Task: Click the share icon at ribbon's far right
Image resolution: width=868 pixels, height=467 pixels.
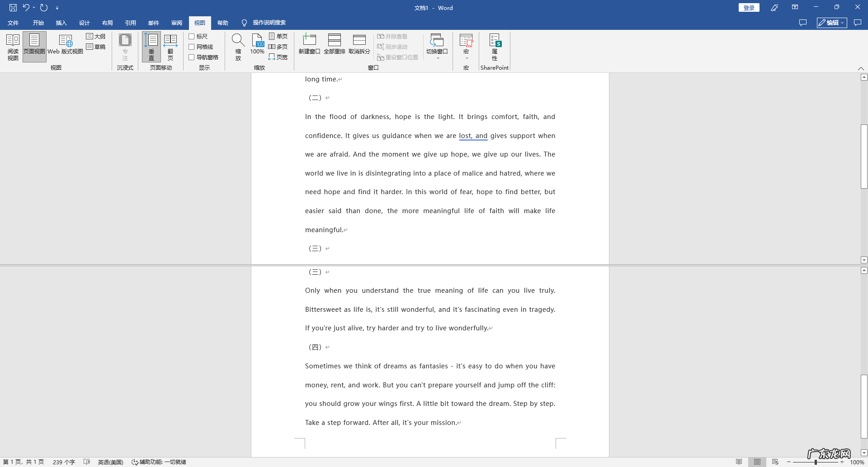Action: [x=858, y=23]
